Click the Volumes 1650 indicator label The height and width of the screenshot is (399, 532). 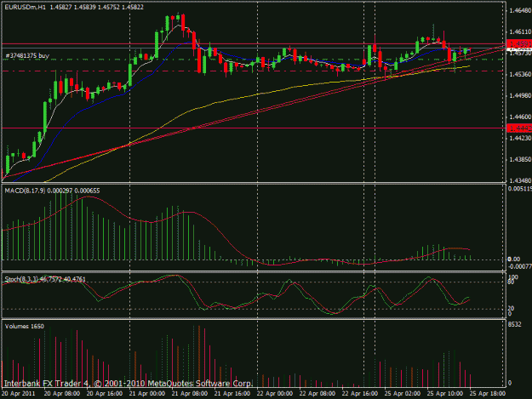[25, 327]
